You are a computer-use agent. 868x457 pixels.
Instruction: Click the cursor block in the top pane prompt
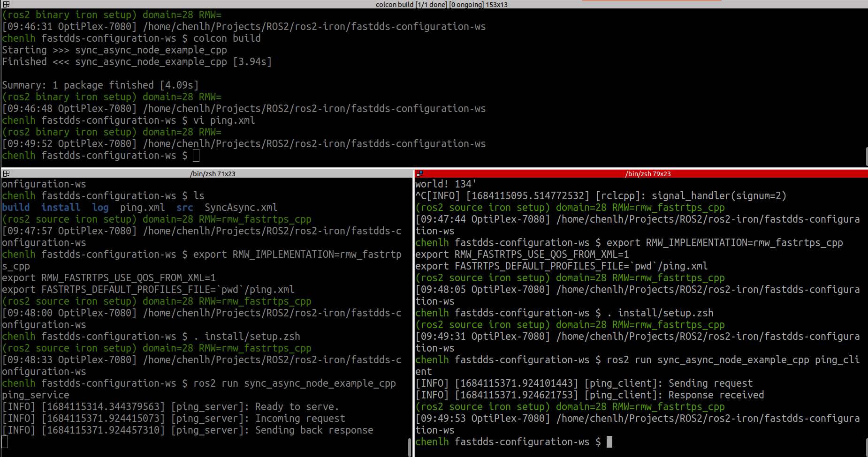coord(196,156)
